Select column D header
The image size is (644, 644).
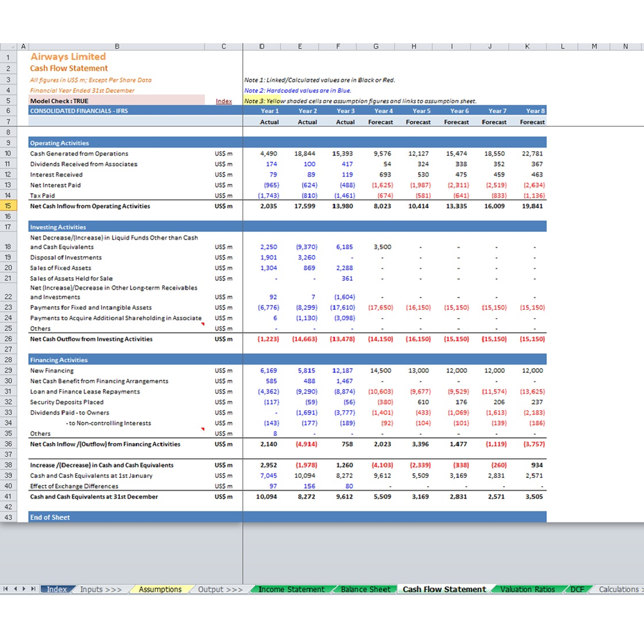[261, 46]
